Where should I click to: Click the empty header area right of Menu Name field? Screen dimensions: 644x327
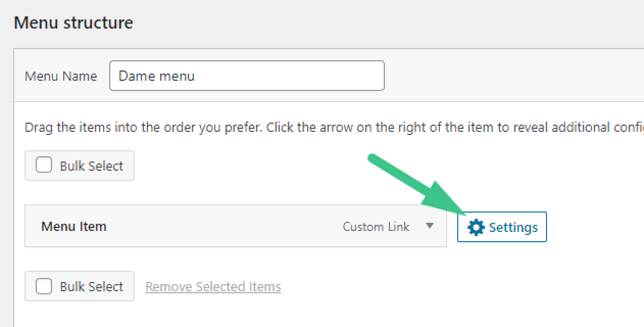click(x=514, y=76)
